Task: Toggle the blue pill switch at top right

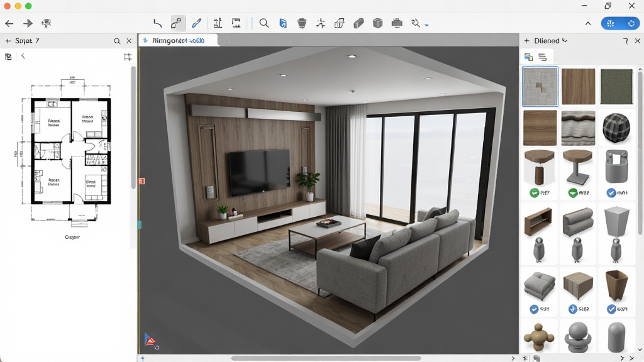Action: point(620,23)
